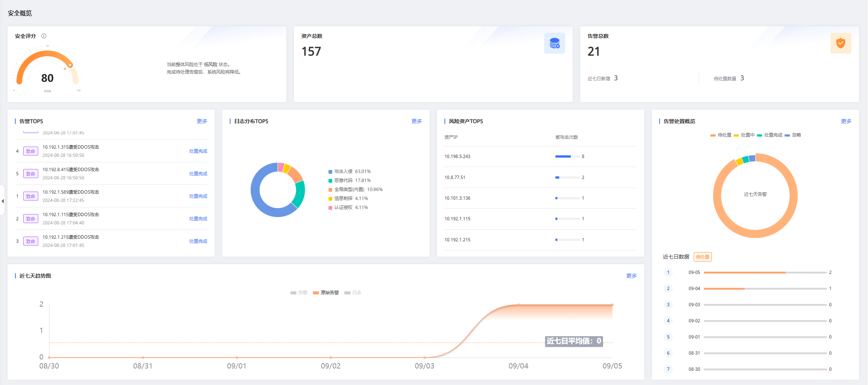
Task: Click the total asset count 157
Action: point(311,51)
